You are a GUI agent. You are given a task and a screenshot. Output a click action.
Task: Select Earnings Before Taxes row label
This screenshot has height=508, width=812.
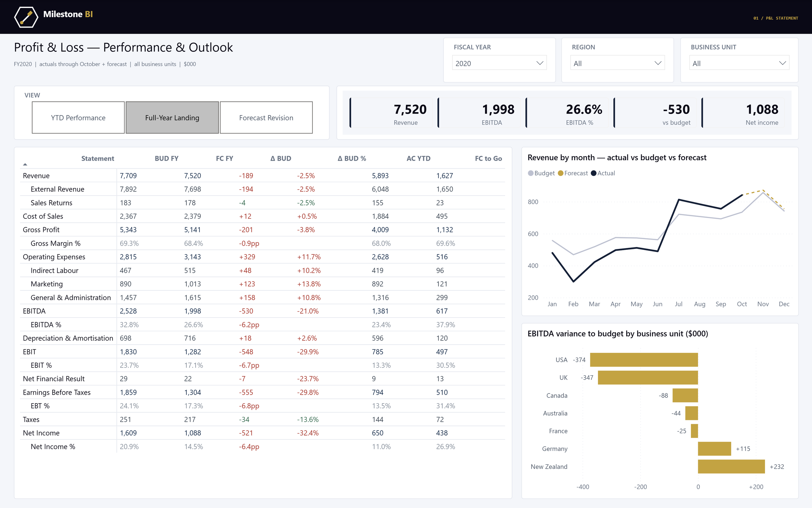[x=57, y=392]
